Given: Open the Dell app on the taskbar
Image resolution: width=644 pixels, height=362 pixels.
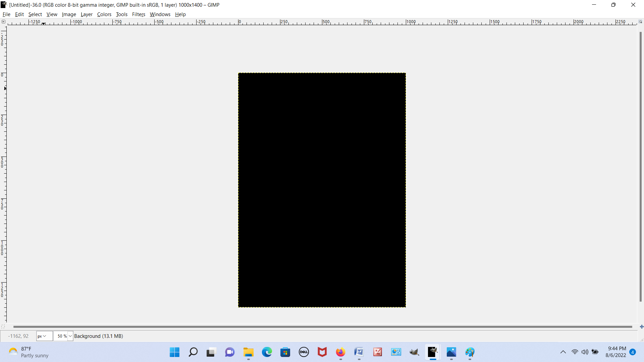Looking at the screenshot, I should coord(304,352).
